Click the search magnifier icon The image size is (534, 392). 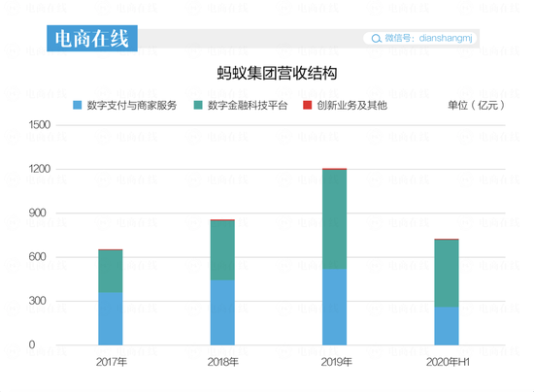click(x=376, y=39)
